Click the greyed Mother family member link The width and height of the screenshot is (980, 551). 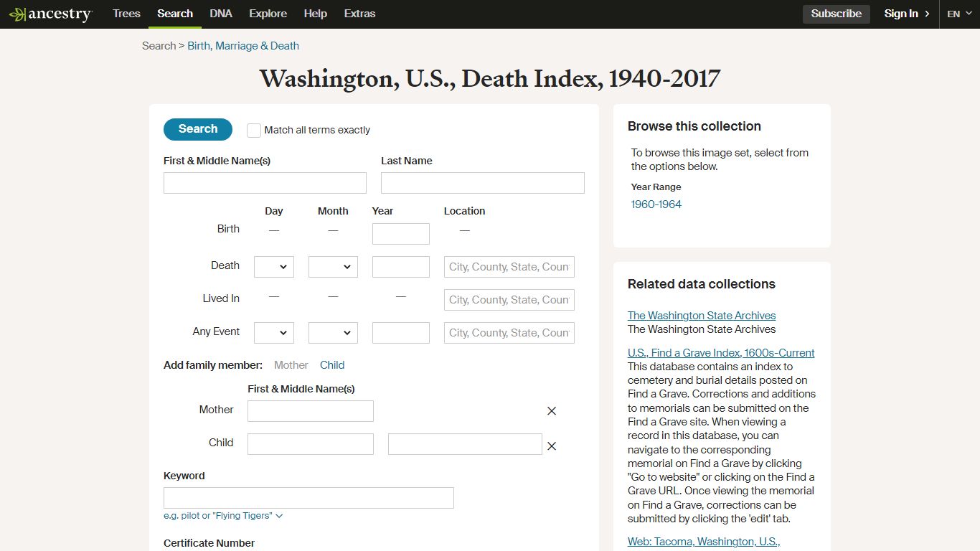pyautogui.click(x=291, y=365)
